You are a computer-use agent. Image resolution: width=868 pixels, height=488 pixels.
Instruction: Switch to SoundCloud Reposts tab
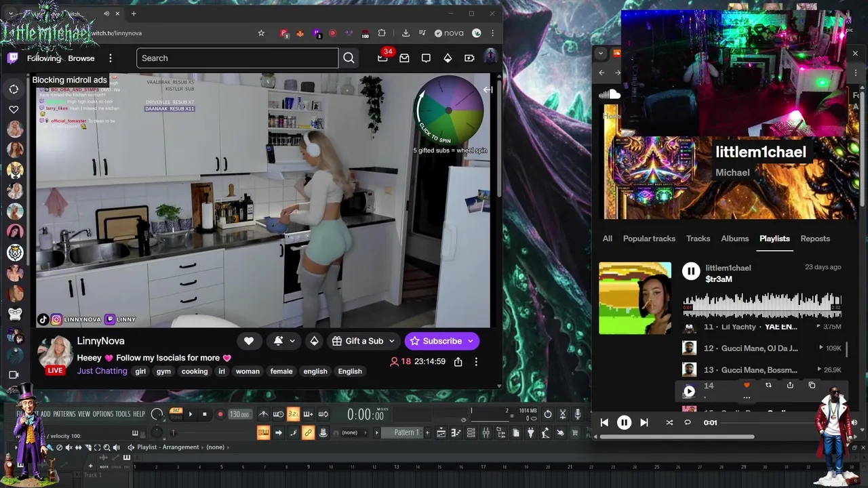(x=815, y=239)
